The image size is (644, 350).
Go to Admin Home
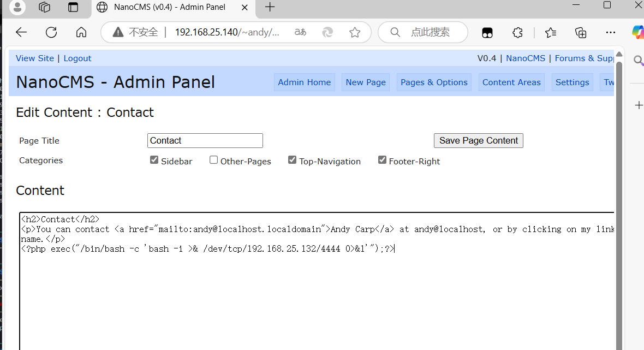point(305,82)
